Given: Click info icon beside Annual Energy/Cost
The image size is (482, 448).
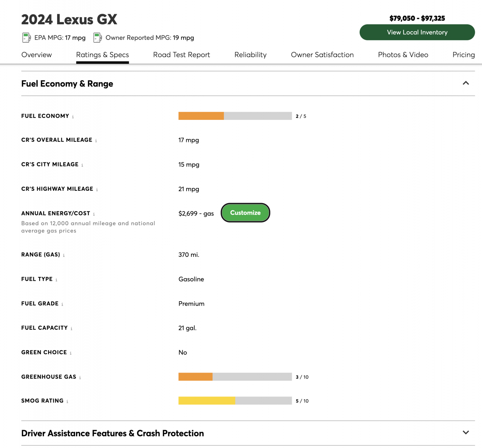Looking at the screenshot, I should point(94,214).
